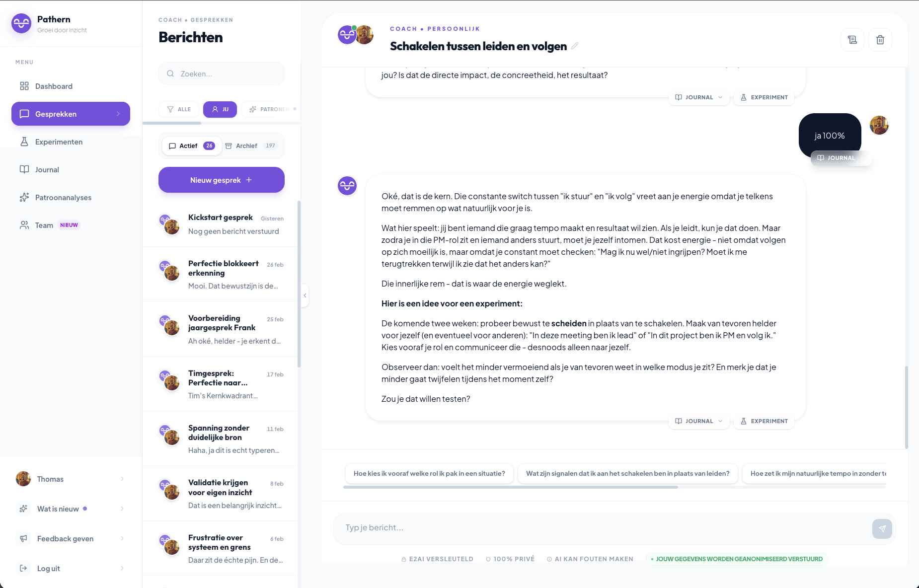
Task: Expand the JOURNAL dropdown under the experiment message
Action: coord(698,421)
